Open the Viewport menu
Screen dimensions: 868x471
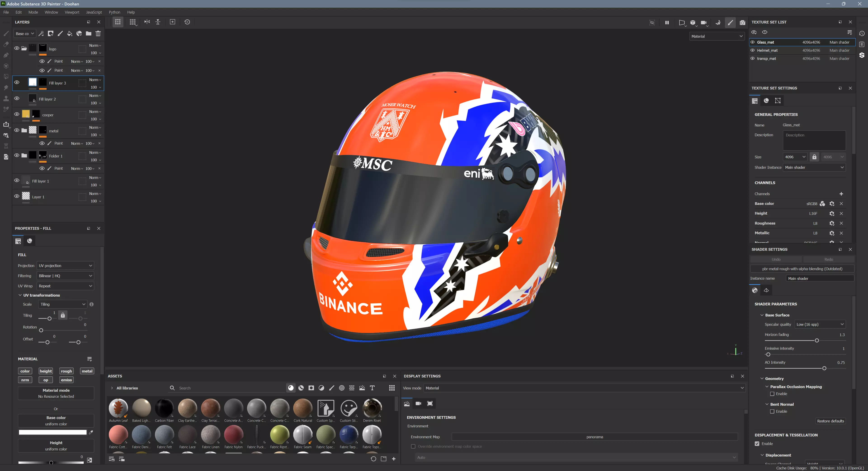coord(72,12)
